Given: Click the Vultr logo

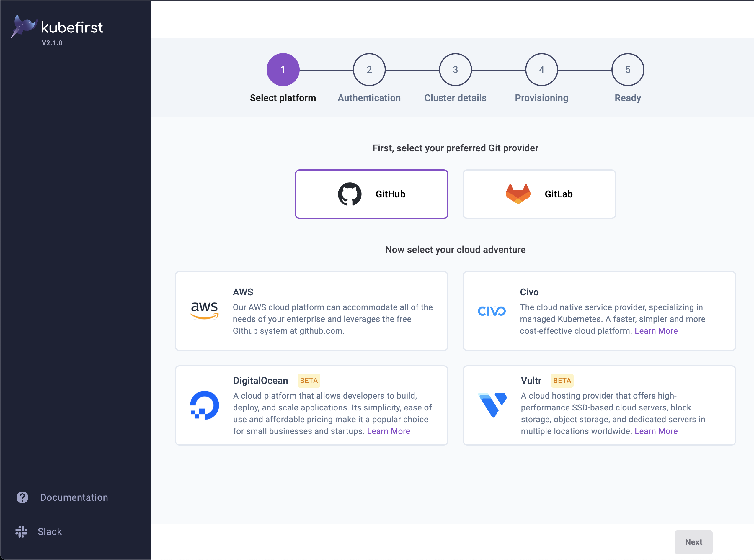Looking at the screenshot, I should [492, 405].
